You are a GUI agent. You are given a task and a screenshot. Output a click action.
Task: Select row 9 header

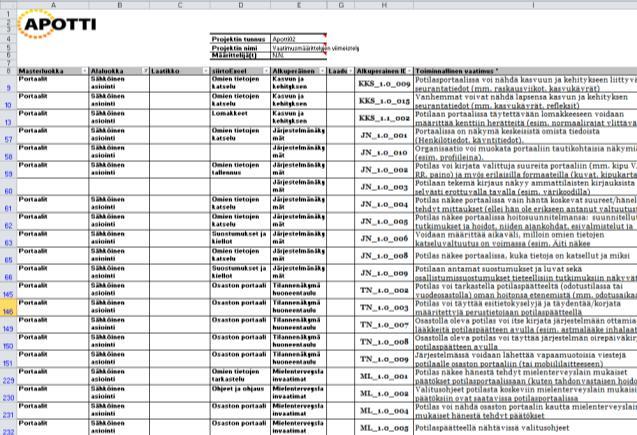9,84
